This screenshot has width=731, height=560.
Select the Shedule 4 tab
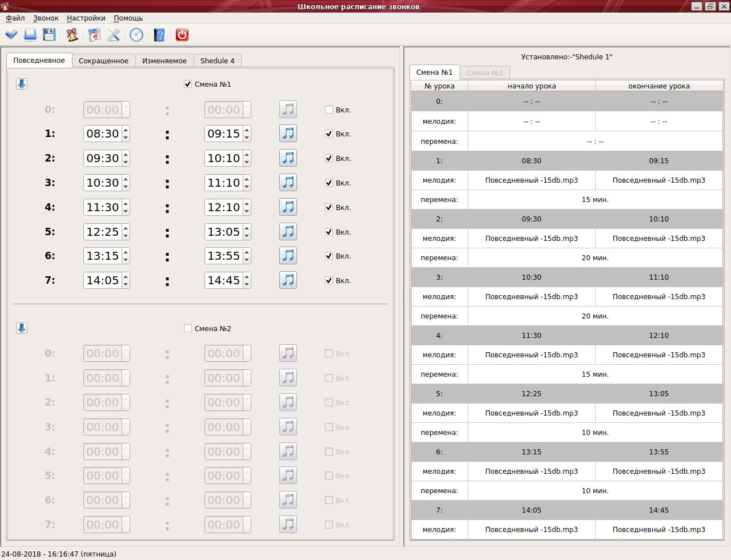217,61
